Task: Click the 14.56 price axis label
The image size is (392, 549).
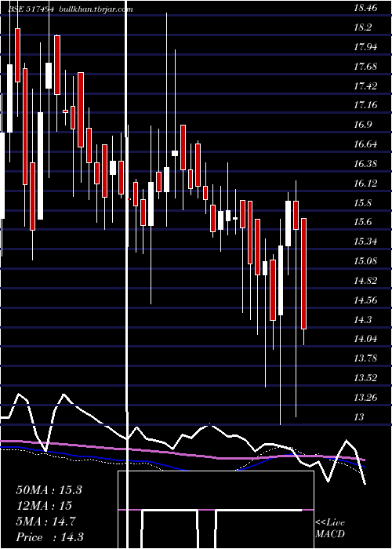Action: [x=366, y=300]
